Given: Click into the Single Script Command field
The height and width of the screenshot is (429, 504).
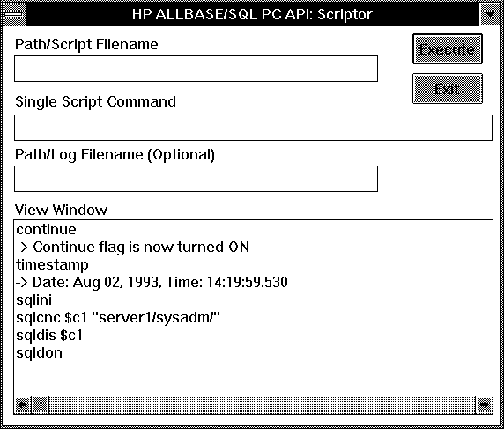Looking at the screenshot, I should [x=253, y=128].
